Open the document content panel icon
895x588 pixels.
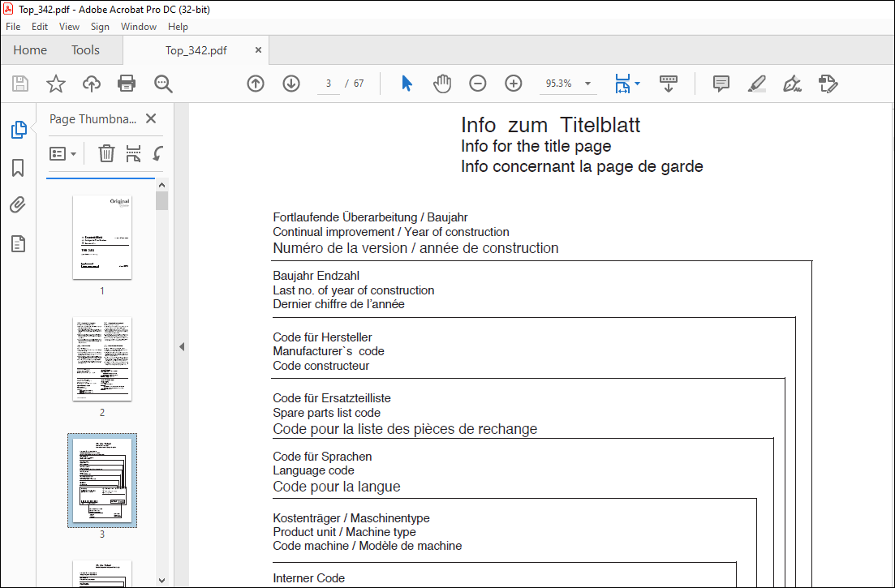point(19,243)
